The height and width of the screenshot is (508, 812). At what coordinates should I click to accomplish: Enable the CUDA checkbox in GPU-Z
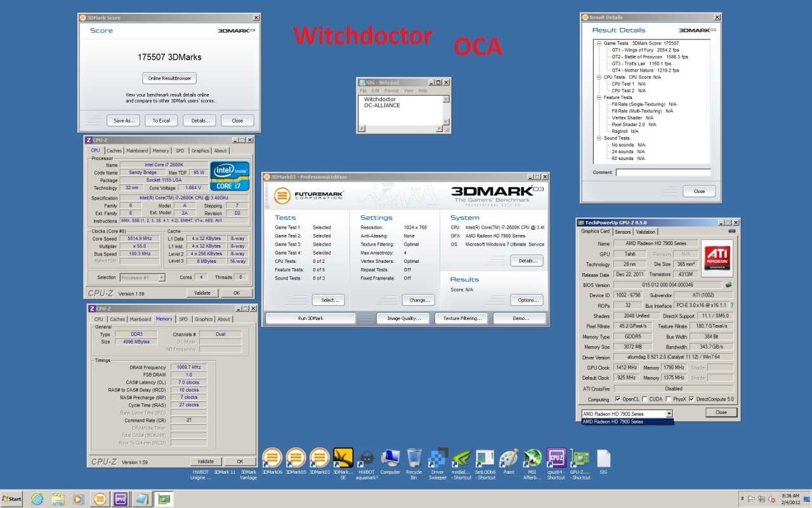[645, 399]
